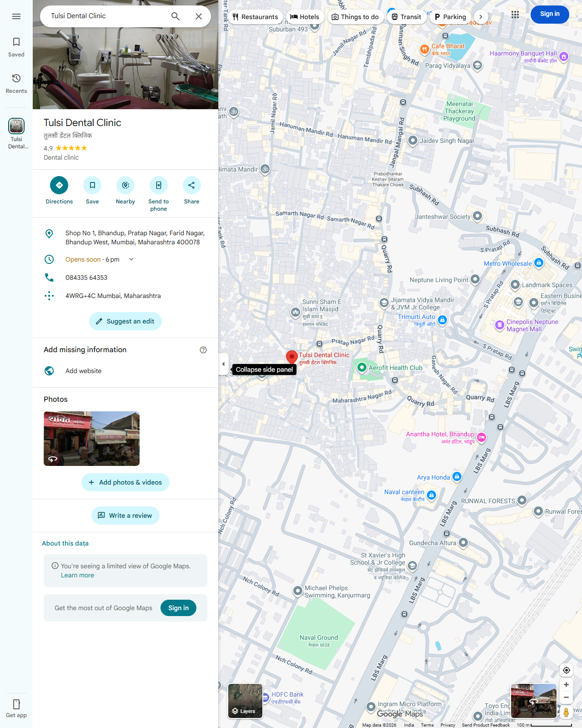Click India link in footer
The width and height of the screenshot is (582, 728).
point(409,725)
